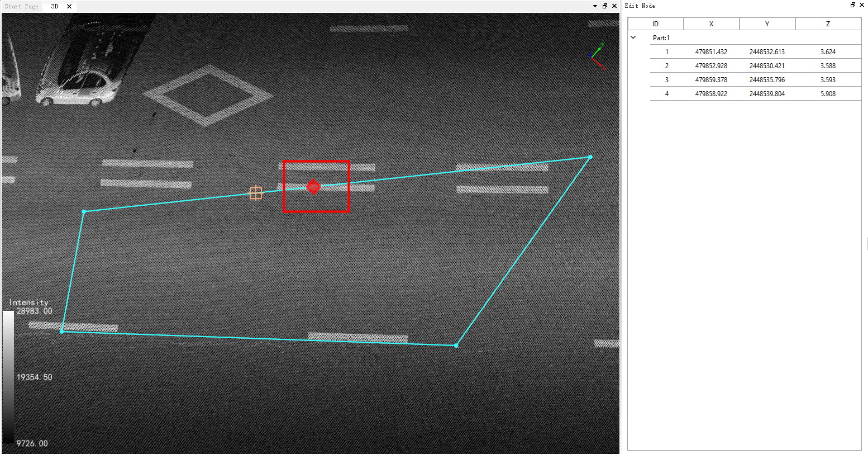This screenshot has width=868, height=454.
Task: Click the Z column header
Action: point(828,24)
